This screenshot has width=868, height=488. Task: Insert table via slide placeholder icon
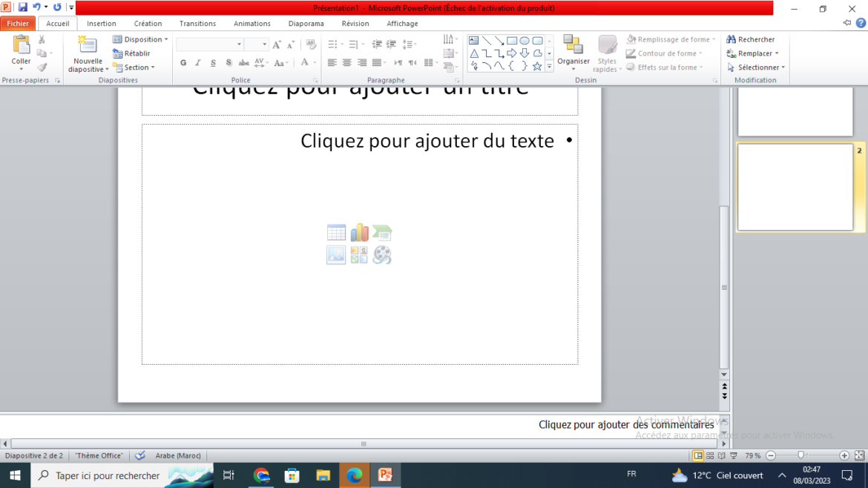click(336, 232)
